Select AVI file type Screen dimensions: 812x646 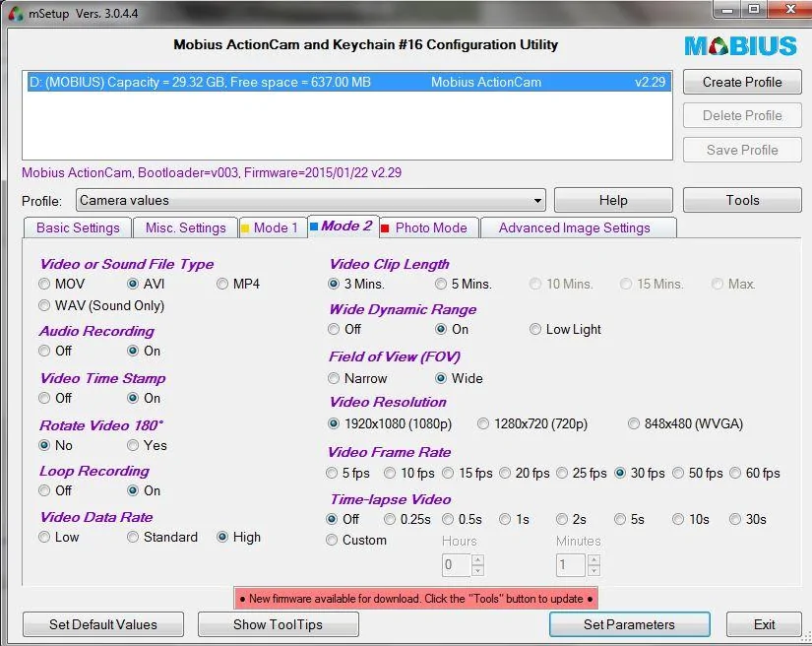146,284
